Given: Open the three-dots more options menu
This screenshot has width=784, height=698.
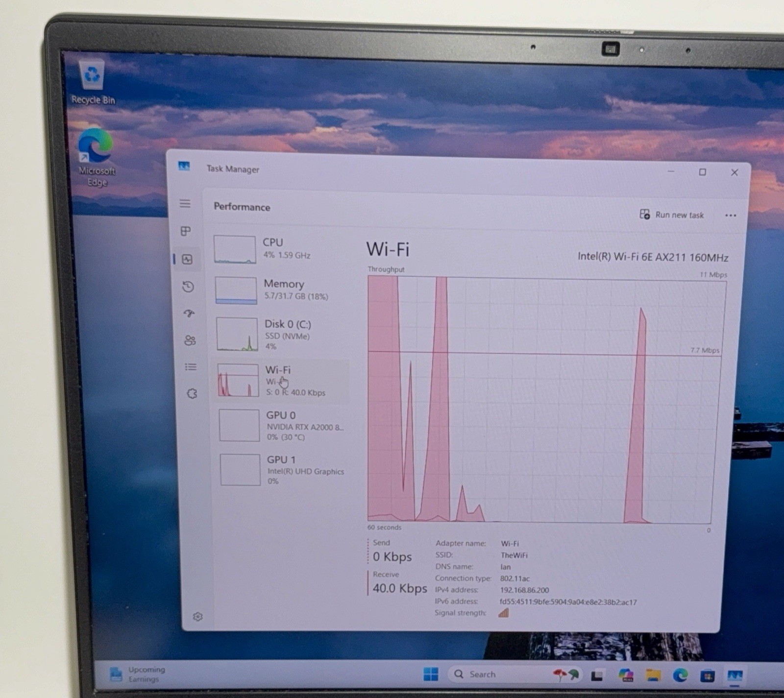Looking at the screenshot, I should (730, 216).
